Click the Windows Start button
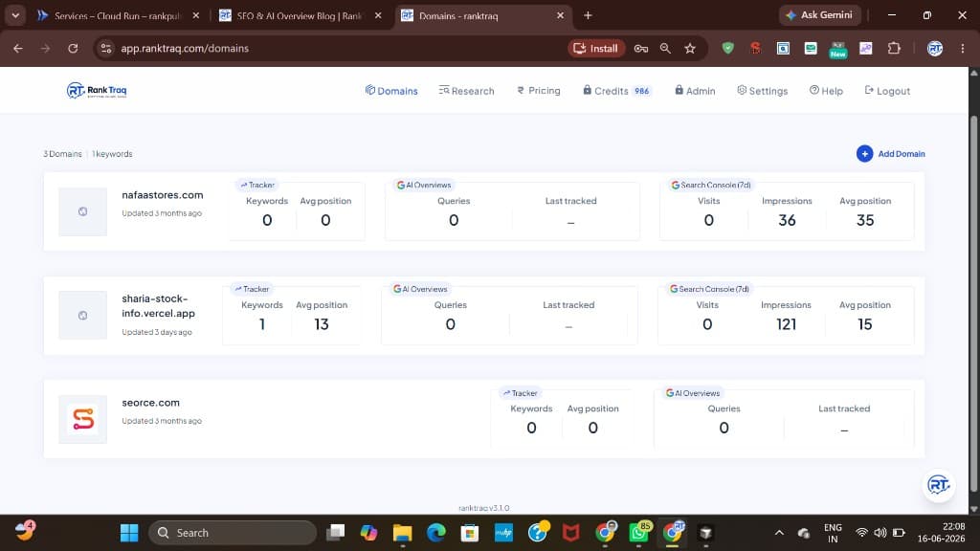 pyautogui.click(x=129, y=533)
